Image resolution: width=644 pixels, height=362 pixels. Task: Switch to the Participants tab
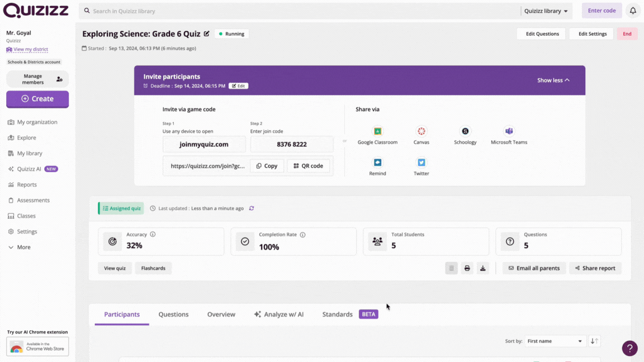coord(122,315)
